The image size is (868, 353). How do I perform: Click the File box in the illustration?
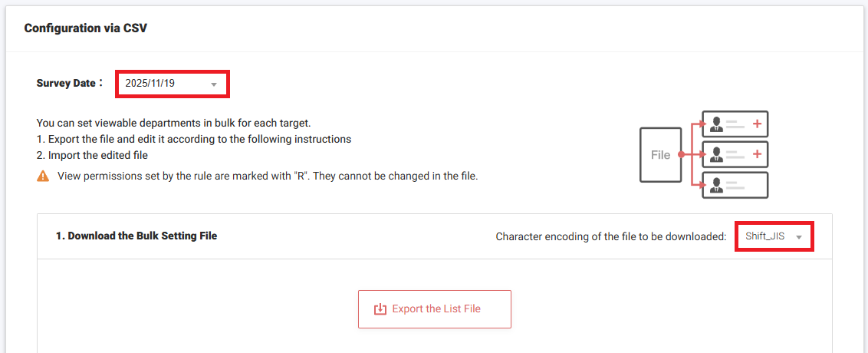pyautogui.click(x=660, y=155)
